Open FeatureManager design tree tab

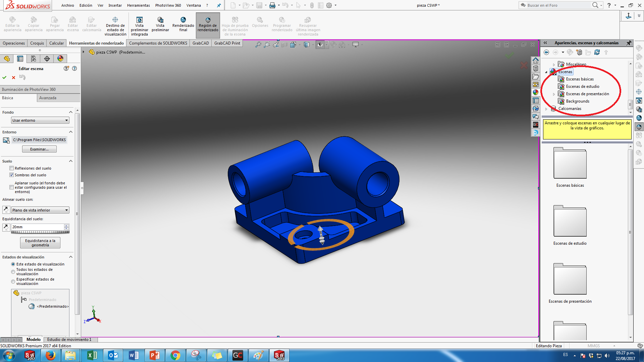[x=7, y=59]
